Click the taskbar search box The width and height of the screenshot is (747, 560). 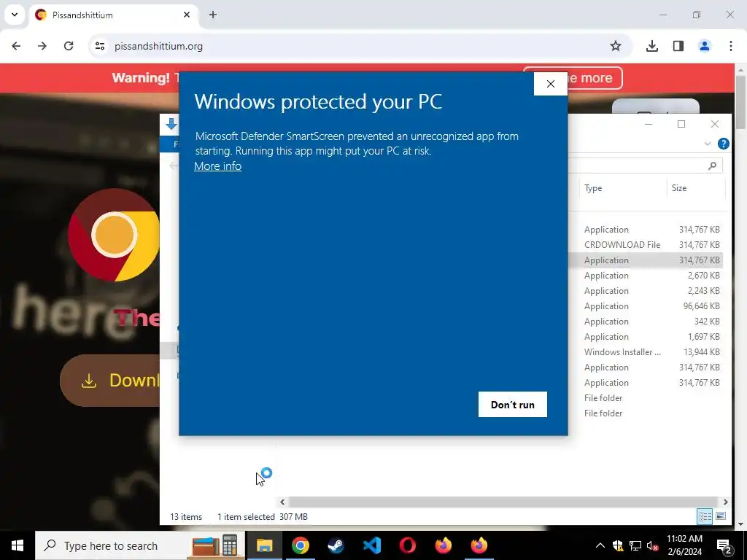[140, 545]
